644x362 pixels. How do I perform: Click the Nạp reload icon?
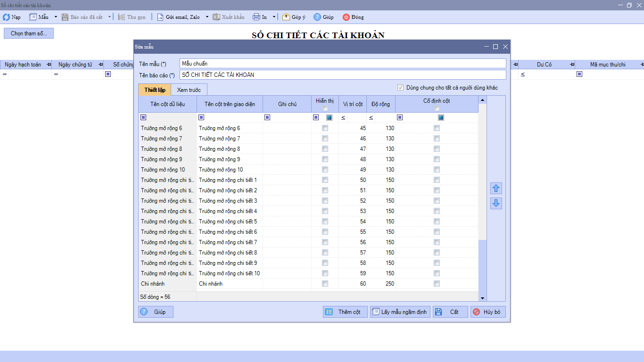click(6, 17)
